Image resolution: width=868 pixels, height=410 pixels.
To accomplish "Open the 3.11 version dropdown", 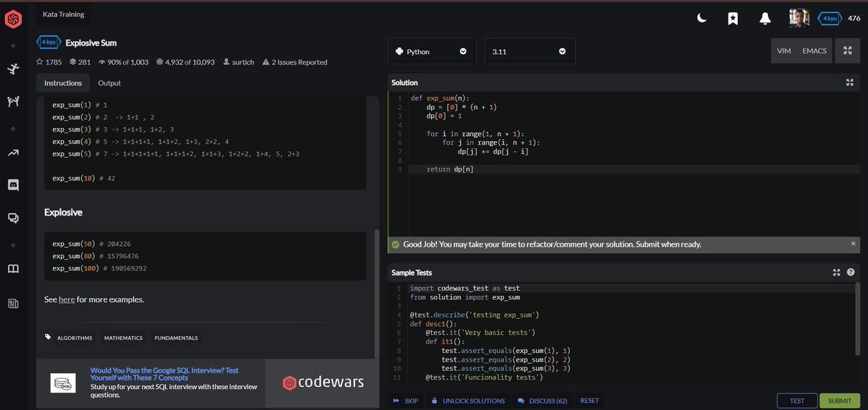I will point(529,51).
